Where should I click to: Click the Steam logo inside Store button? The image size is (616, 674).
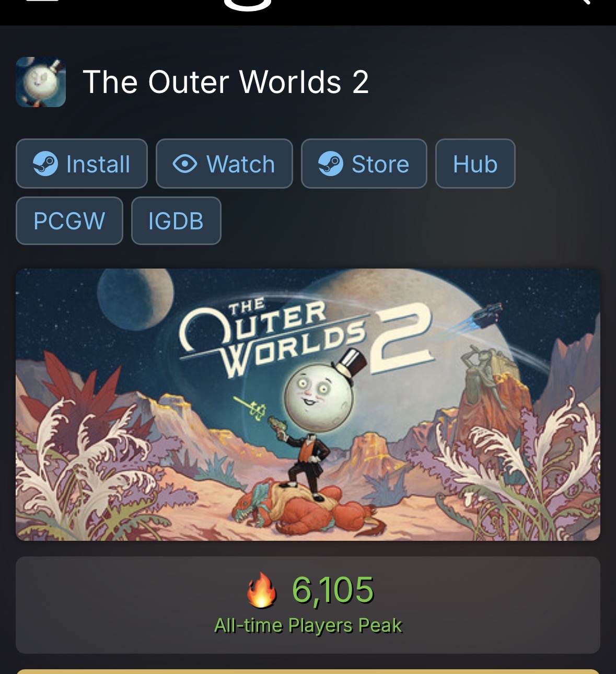point(331,164)
